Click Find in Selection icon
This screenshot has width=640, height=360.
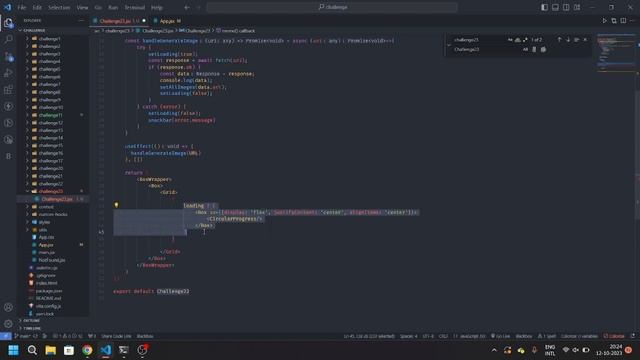576,40
